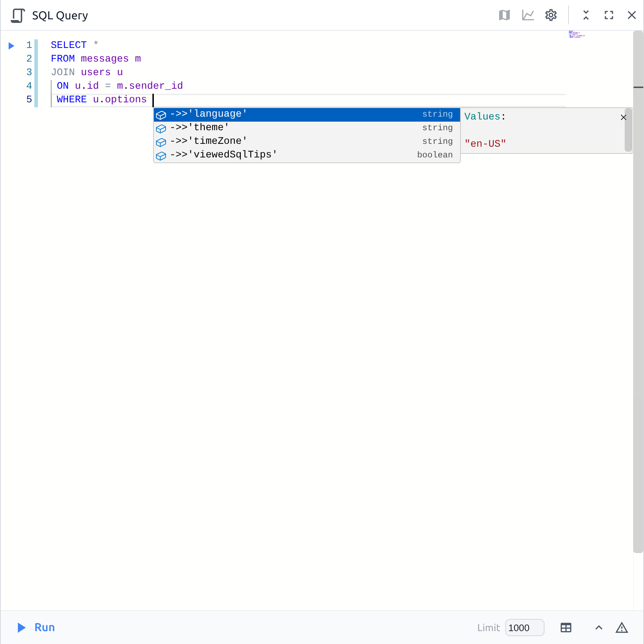Close the SQL Query panel
This screenshot has height=644, width=644.
632,15
